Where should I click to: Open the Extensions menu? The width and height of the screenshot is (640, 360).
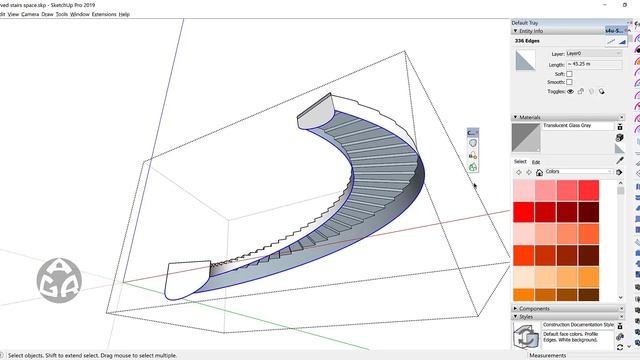click(104, 14)
